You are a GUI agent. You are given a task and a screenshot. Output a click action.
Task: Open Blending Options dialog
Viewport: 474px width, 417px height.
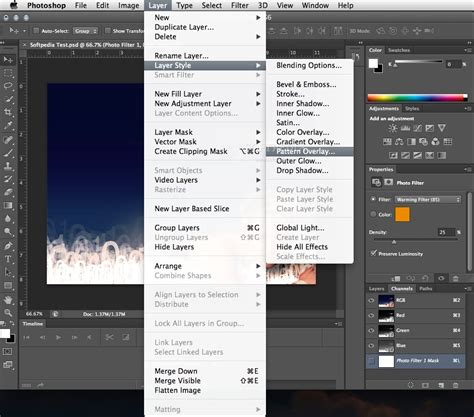click(x=309, y=65)
